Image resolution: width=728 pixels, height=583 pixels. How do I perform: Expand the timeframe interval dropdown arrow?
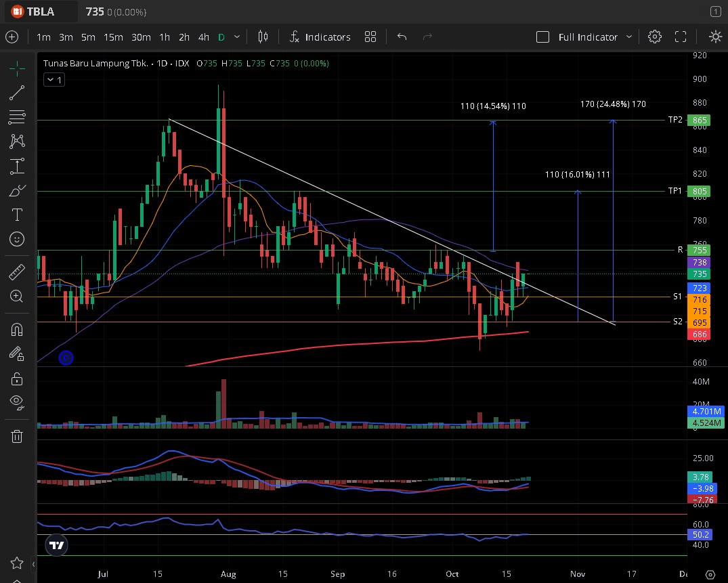[x=236, y=37]
